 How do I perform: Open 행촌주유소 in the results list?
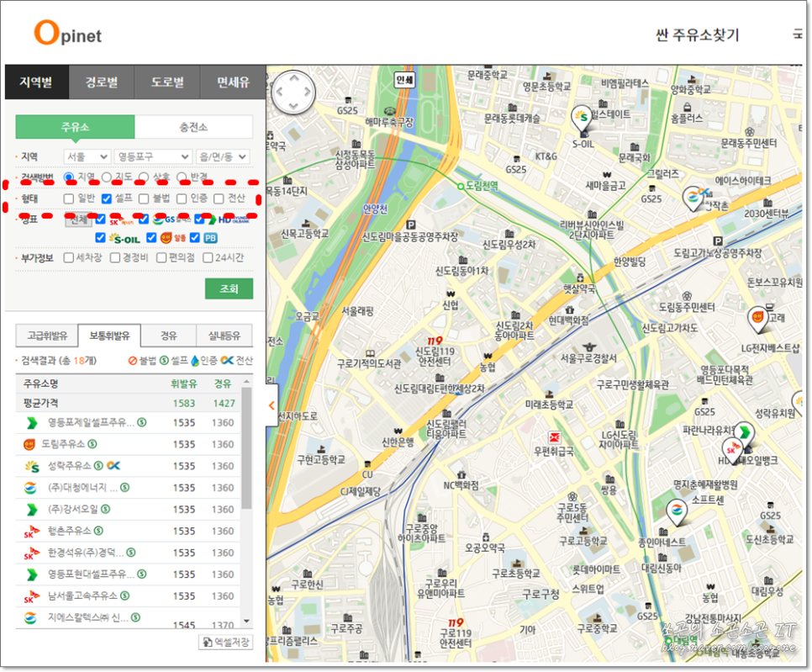[70, 531]
